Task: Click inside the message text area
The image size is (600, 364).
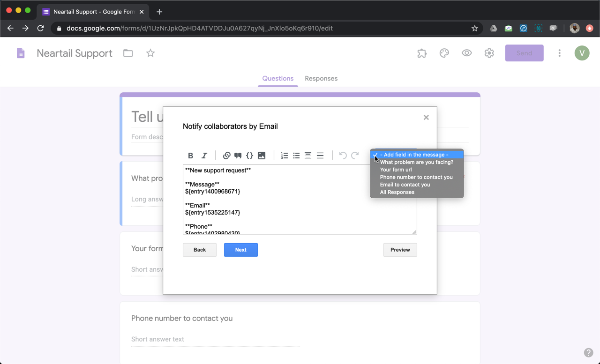Action: click(x=300, y=200)
